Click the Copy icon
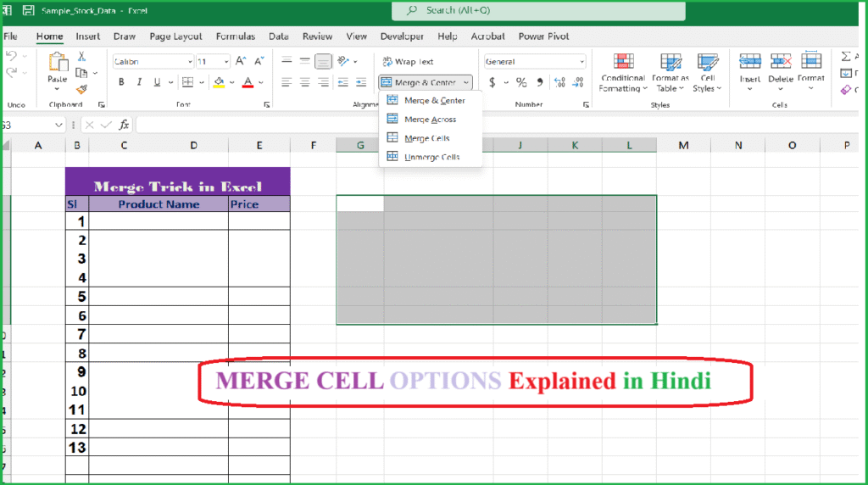This screenshot has height=485, width=868. click(81, 73)
